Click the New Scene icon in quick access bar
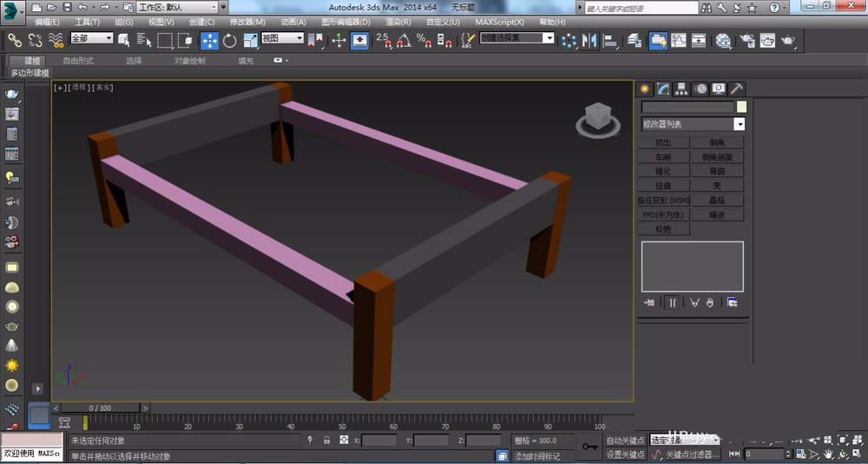 tap(36, 8)
